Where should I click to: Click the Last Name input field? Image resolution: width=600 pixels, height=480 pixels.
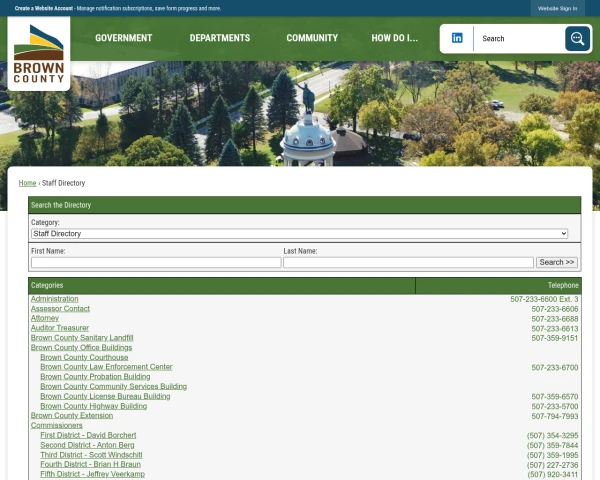[408, 263]
